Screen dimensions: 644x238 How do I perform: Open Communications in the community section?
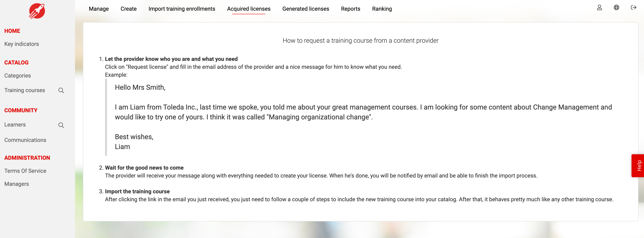(25, 140)
